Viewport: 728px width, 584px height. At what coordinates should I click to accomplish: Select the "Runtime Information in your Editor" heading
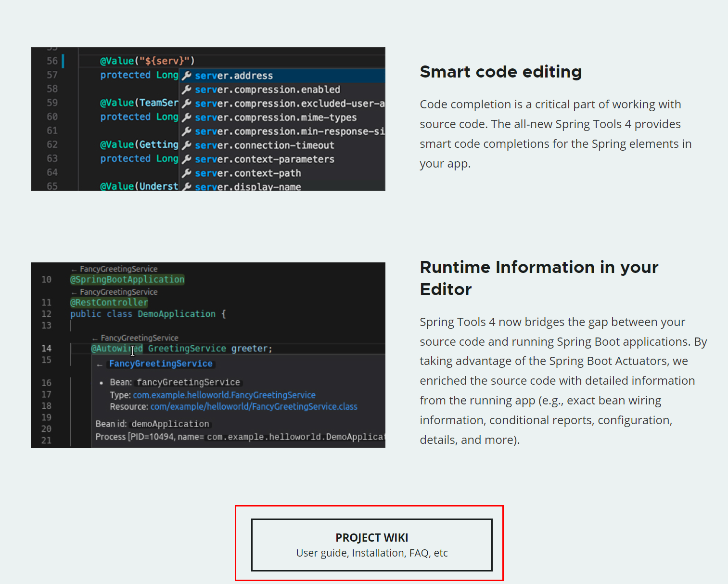point(539,278)
